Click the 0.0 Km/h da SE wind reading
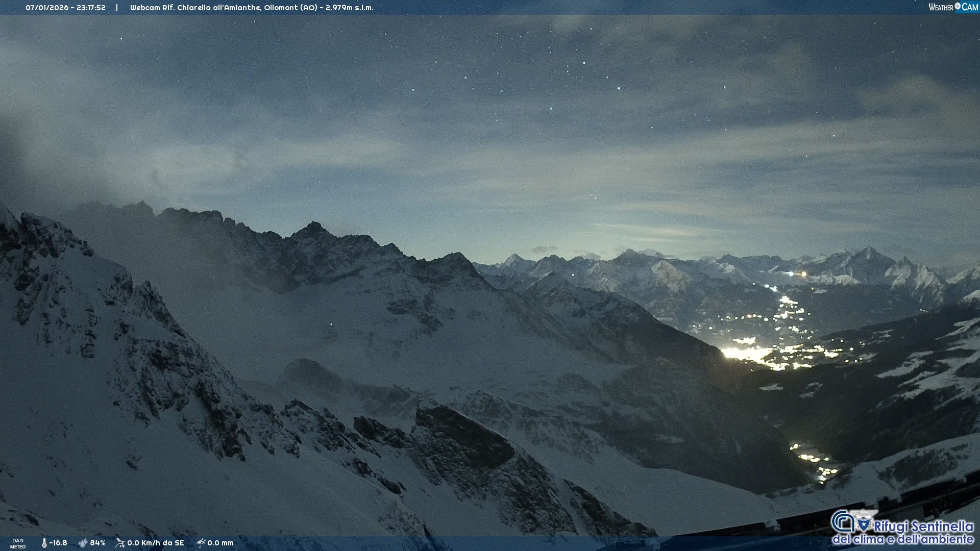980x551 pixels. (155, 543)
